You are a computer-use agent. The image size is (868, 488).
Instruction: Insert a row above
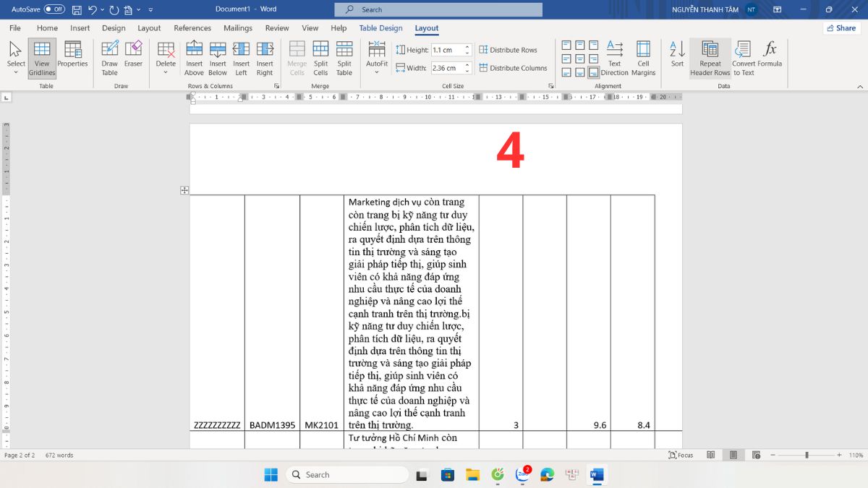pos(194,58)
